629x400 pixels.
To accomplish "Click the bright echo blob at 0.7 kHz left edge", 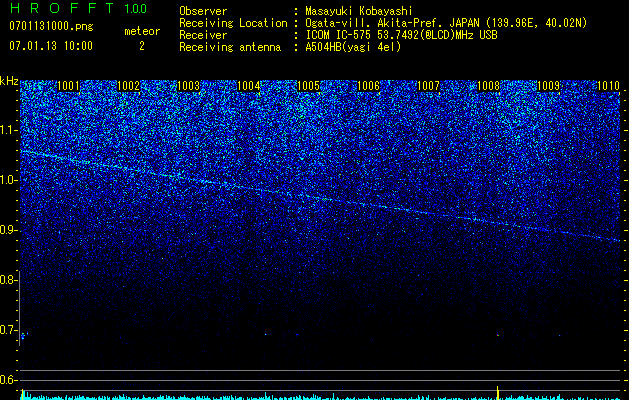I will coord(23,336).
